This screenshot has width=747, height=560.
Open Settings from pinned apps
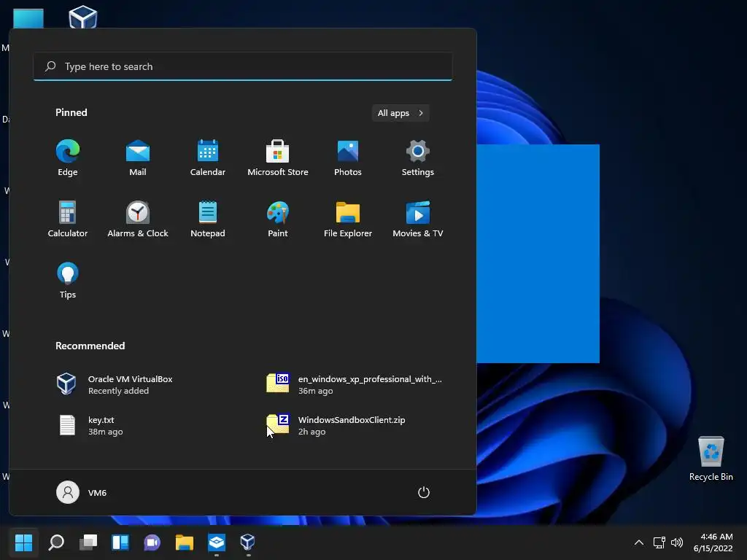[418, 157]
